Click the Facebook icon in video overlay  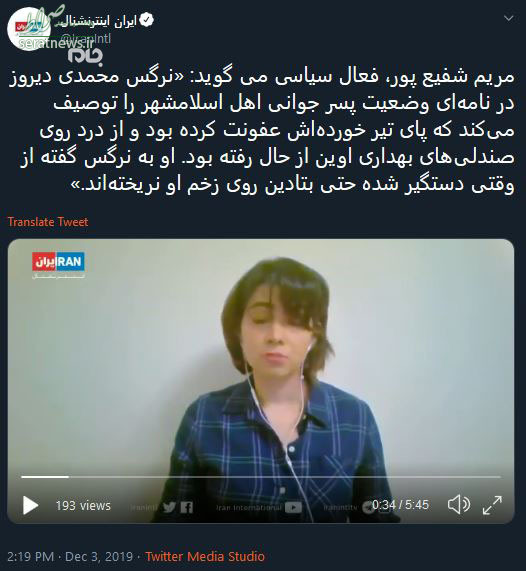click(x=186, y=507)
